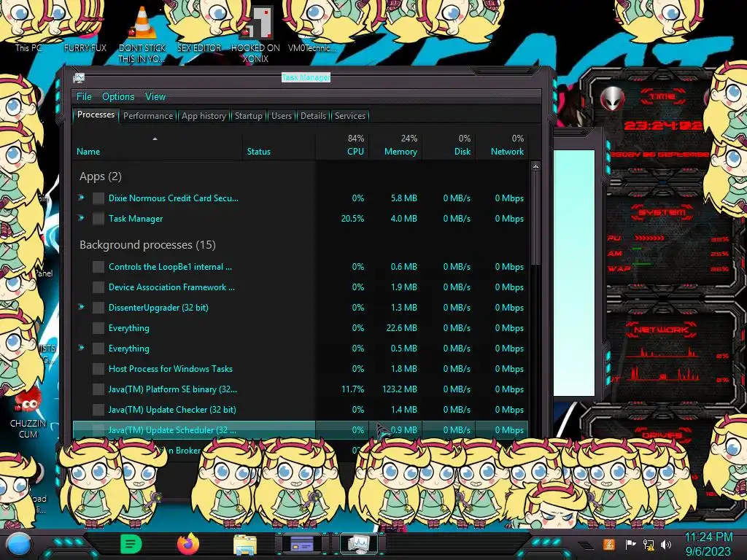Image resolution: width=747 pixels, height=560 pixels.
Task: Switch to the Startup tab
Action: coord(249,116)
